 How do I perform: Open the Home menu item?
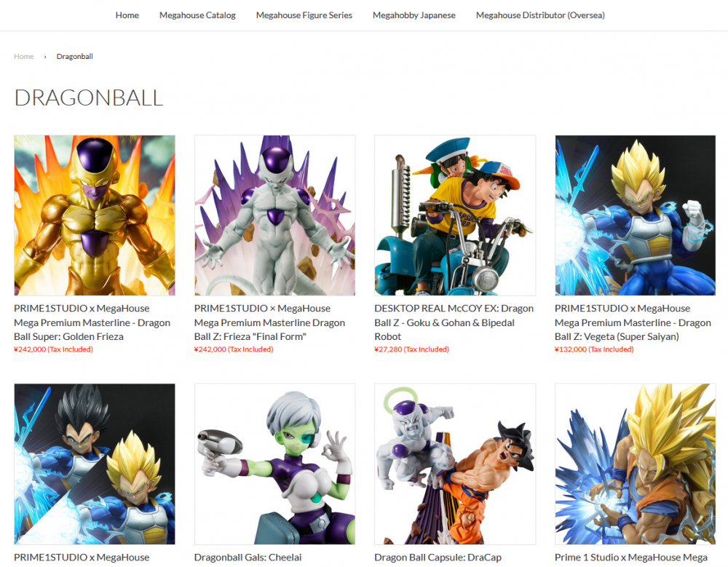point(127,15)
